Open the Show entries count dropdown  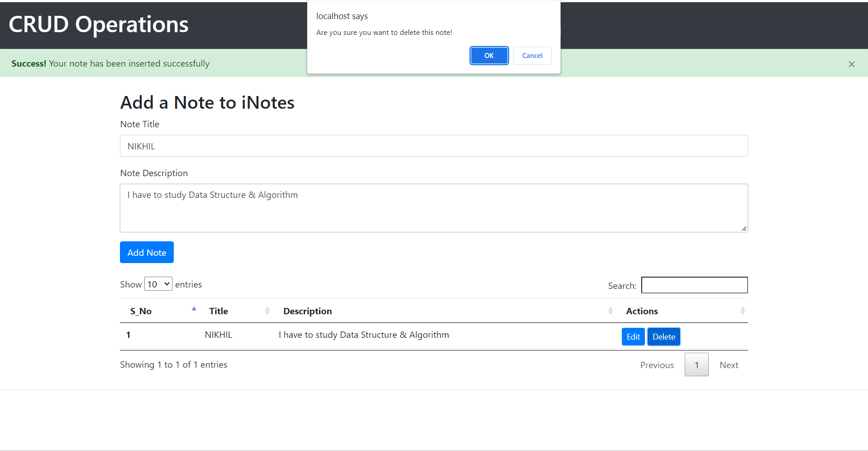click(158, 284)
